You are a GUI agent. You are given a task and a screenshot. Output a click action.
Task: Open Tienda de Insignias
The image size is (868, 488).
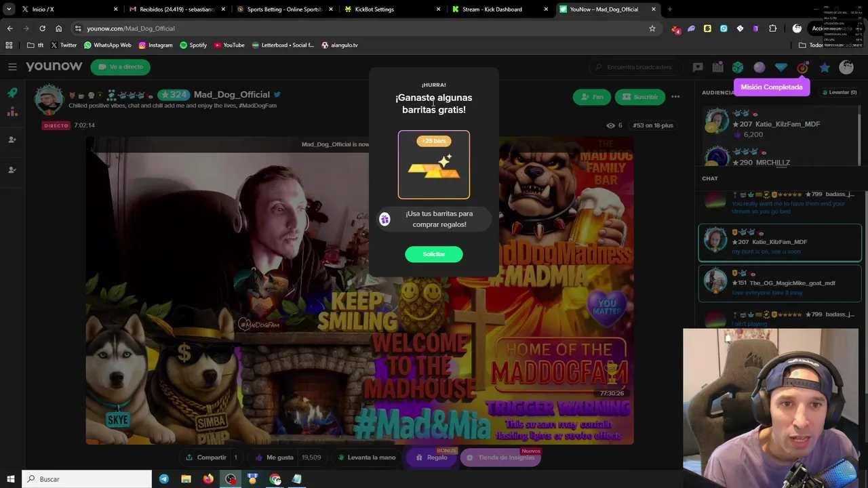(501, 457)
